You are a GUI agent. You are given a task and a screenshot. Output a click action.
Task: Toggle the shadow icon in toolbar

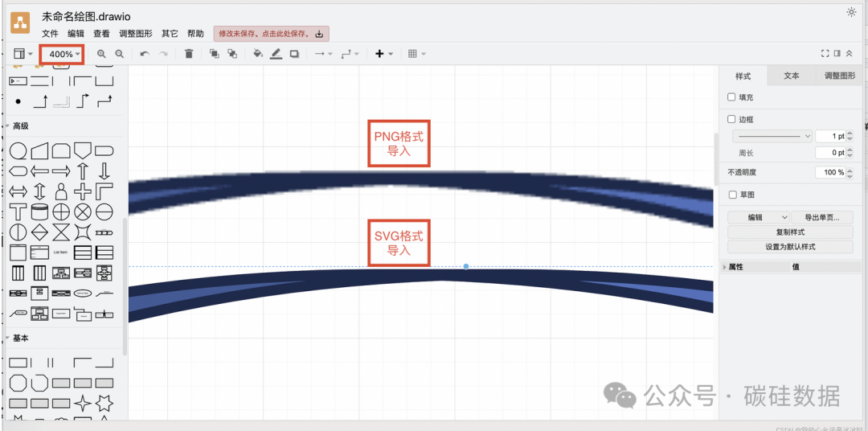(294, 54)
